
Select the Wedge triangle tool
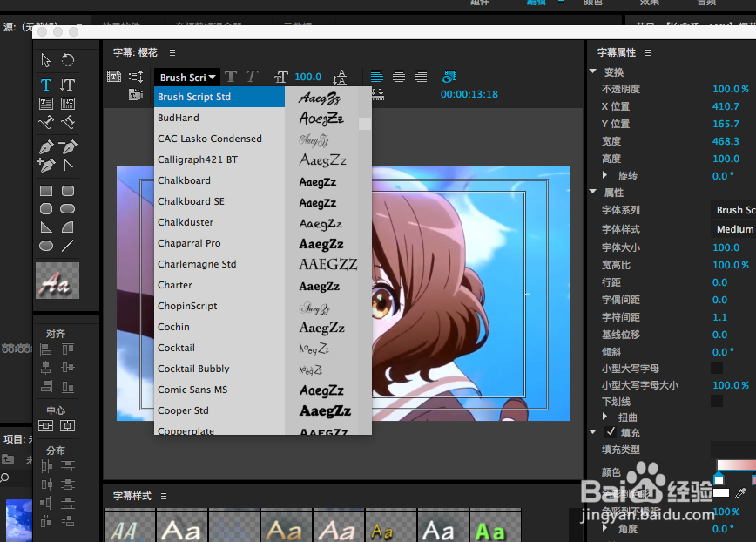pyautogui.click(x=46, y=227)
